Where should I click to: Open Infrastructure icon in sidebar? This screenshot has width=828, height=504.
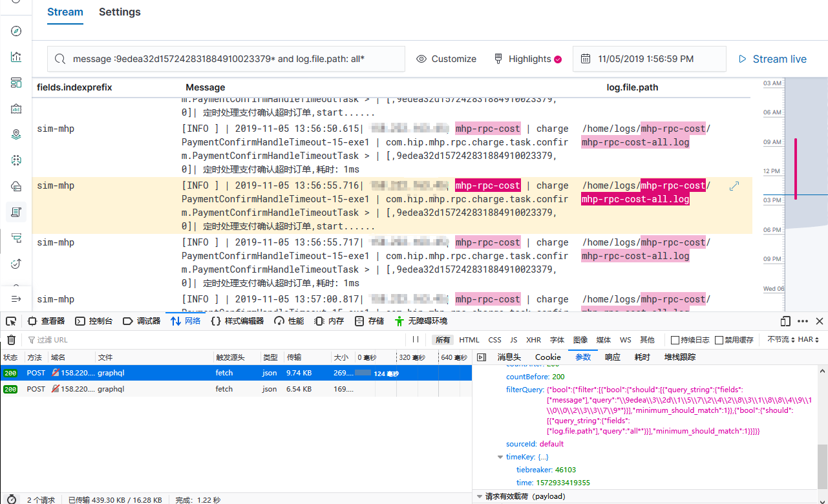[16, 186]
